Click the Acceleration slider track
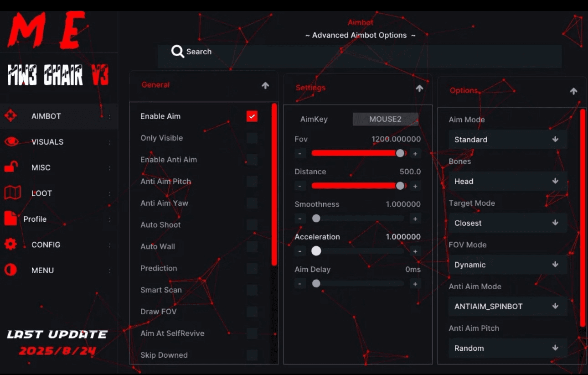588x375 pixels. (358, 251)
